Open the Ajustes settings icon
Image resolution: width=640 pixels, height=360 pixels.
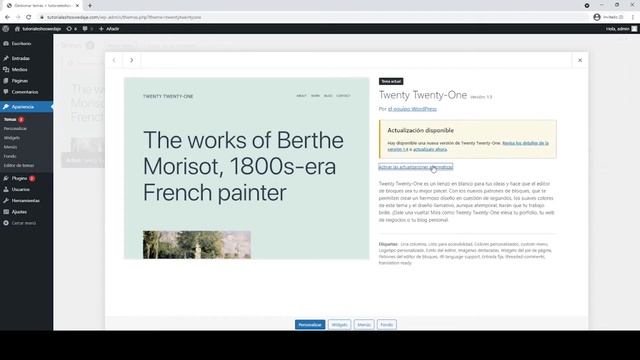[x=6, y=212]
